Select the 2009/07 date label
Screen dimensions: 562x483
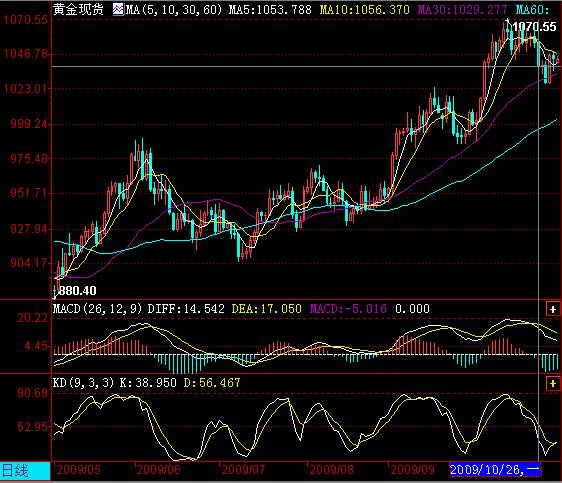point(243,469)
